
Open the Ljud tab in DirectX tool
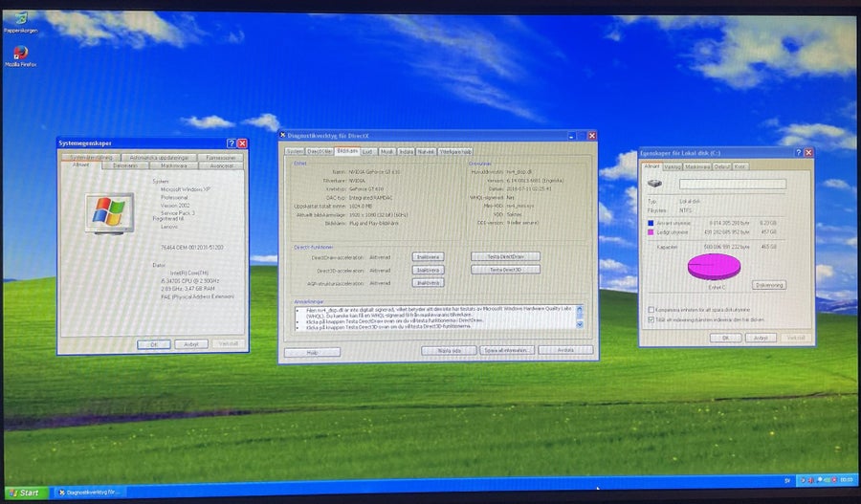coord(368,151)
